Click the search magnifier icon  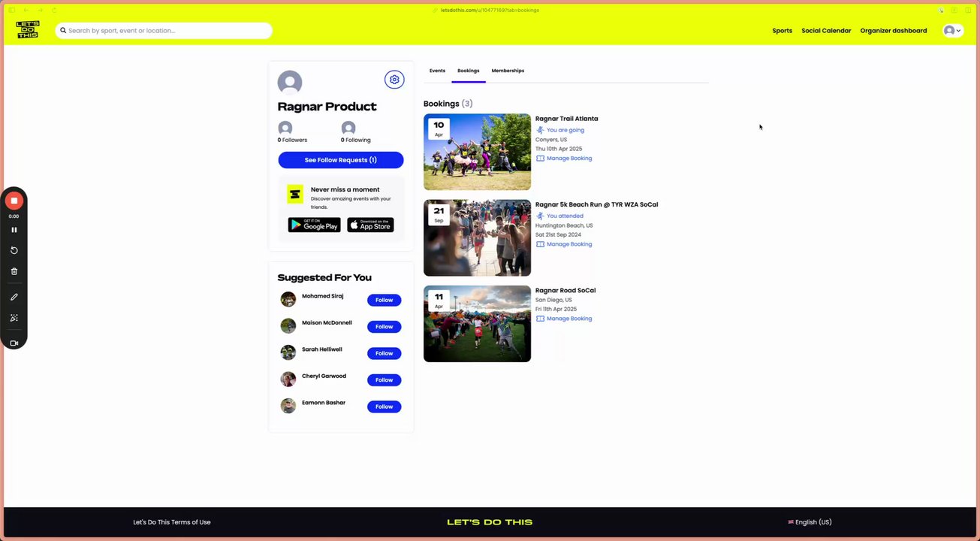click(63, 31)
